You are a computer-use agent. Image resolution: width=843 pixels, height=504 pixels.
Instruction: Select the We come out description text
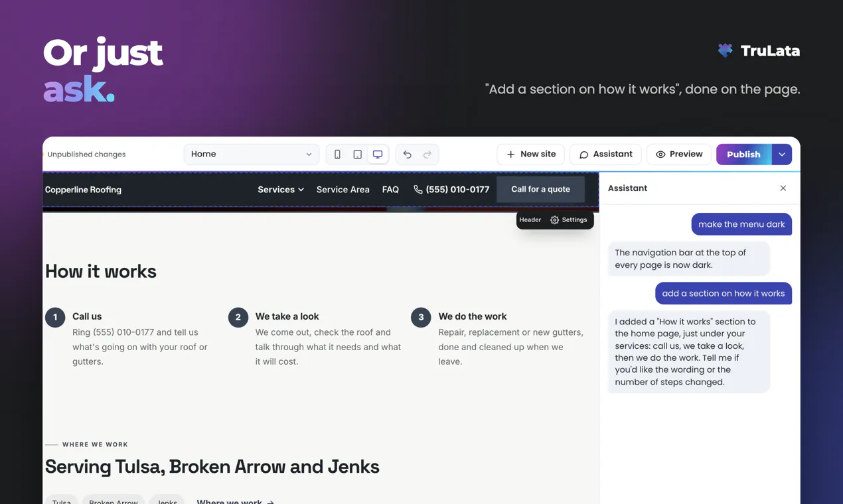click(x=328, y=347)
